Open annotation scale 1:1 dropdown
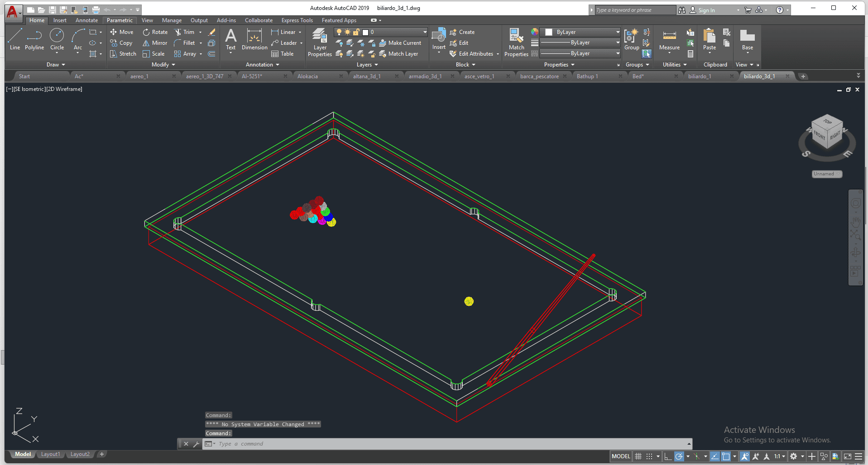This screenshot has height=465, width=868. click(x=779, y=456)
